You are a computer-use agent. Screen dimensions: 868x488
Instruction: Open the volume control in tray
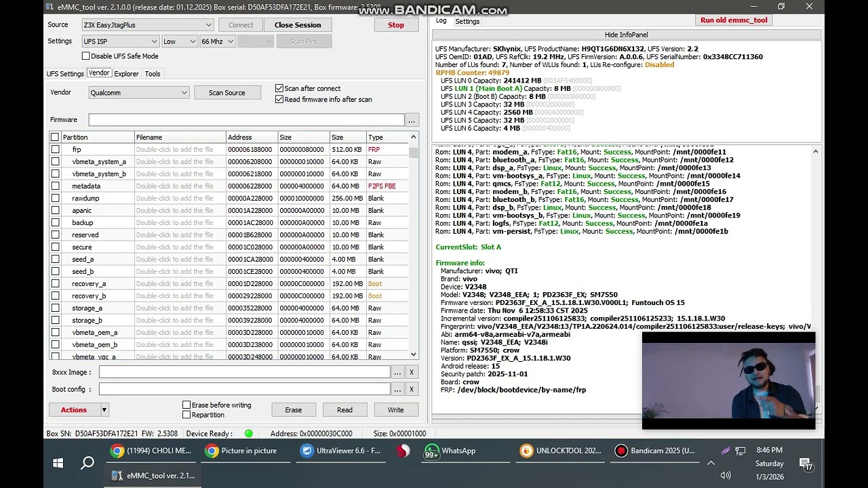(x=725, y=475)
